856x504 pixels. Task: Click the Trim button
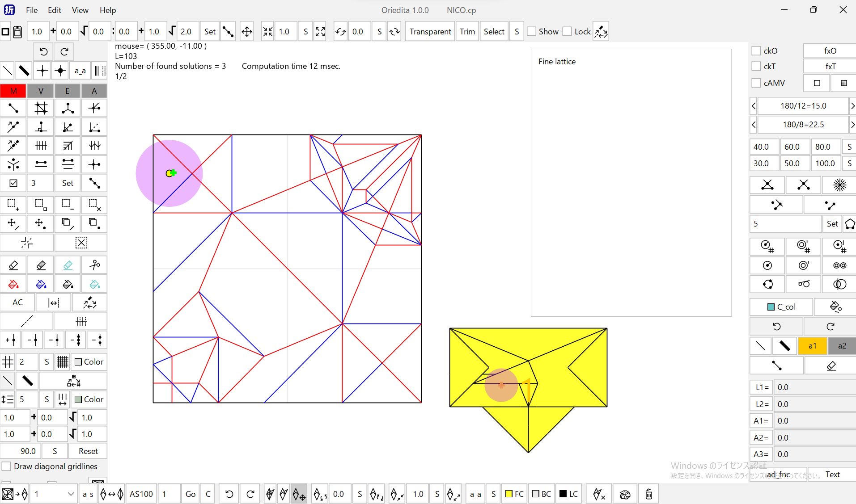click(x=467, y=32)
